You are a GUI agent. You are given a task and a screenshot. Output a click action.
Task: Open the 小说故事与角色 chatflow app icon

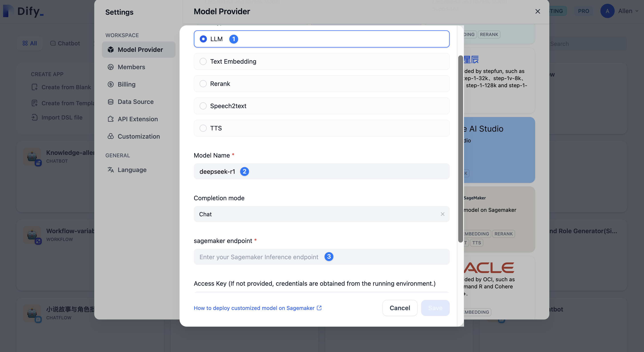coord(32,314)
